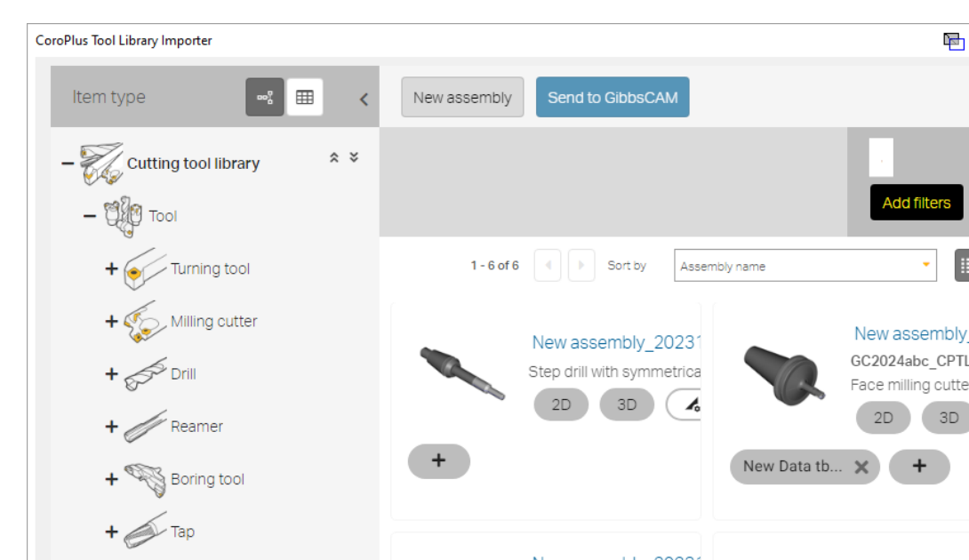Click the Tool category icon
Screen dimensions: 969x560
tap(123, 216)
